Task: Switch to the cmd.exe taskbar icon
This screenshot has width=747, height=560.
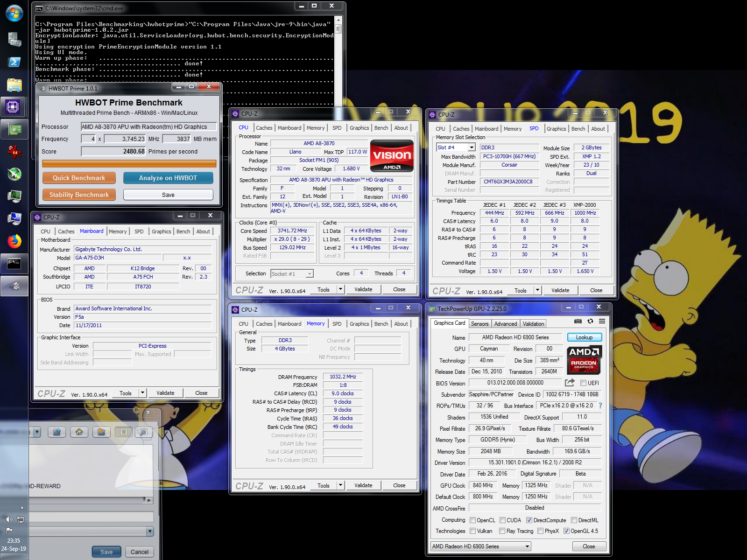Action: (x=14, y=264)
